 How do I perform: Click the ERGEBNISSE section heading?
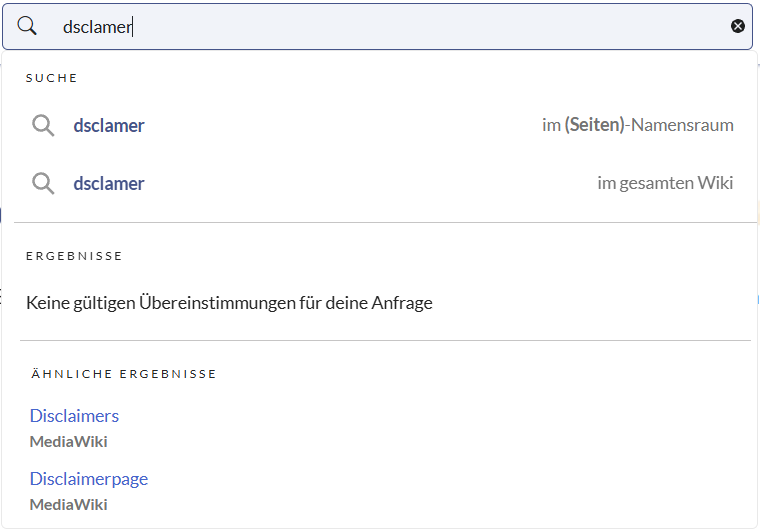coord(74,256)
